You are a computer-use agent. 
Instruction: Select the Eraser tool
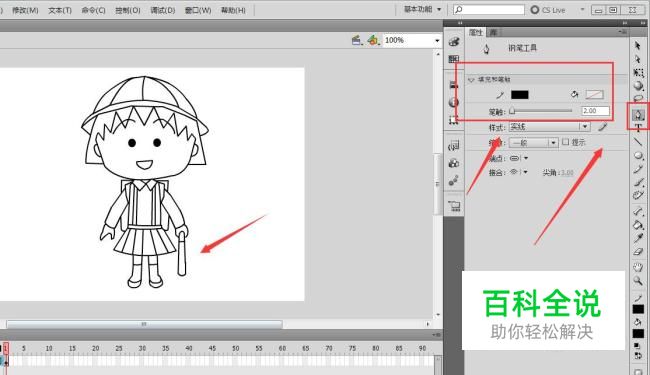[x=638, y=252]
